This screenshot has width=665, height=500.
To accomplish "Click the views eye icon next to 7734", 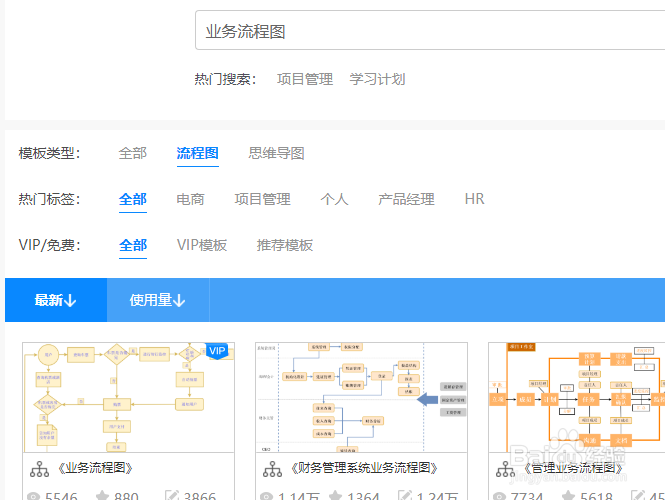I will click(x=500, y=496).
